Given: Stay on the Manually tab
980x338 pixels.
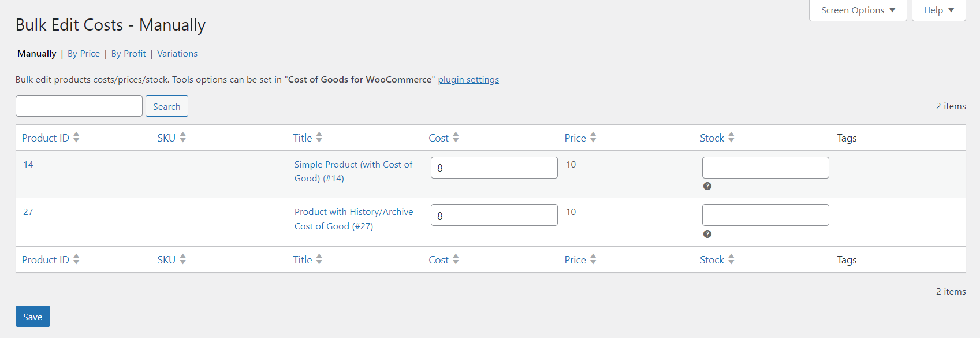Looking at the screenshot, I should coord(37,54).
